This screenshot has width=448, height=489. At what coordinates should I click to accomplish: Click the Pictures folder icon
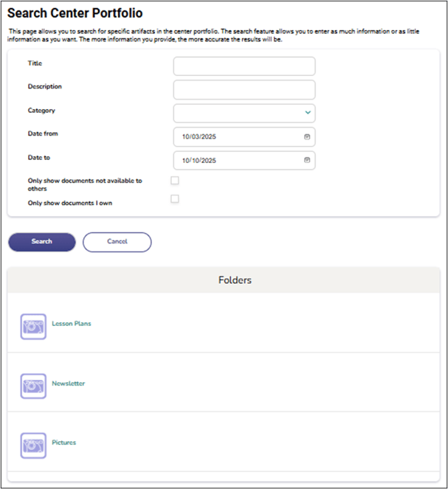[x=33, y=445]
